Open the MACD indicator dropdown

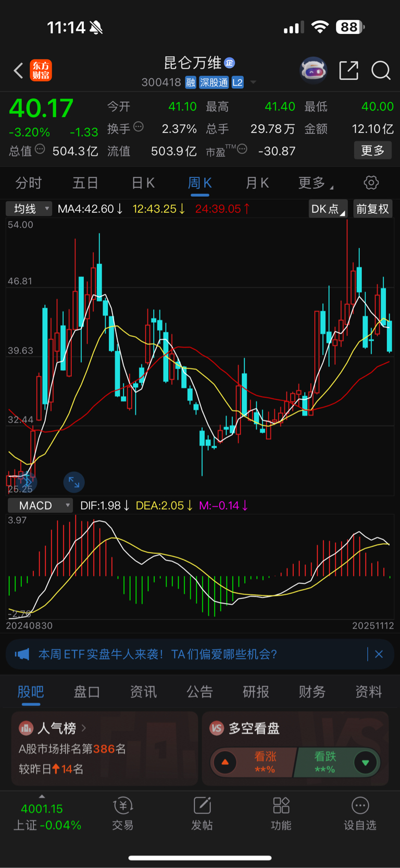40,506
